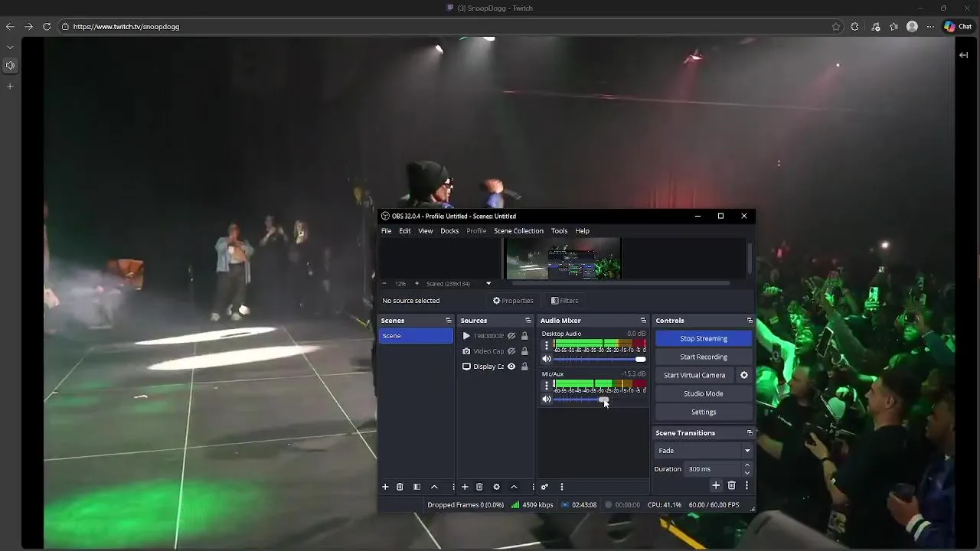The width and height of the screenshot is (980, 551).
Task: Pop out the Controls dock
Action: click(x=750, y=321)
